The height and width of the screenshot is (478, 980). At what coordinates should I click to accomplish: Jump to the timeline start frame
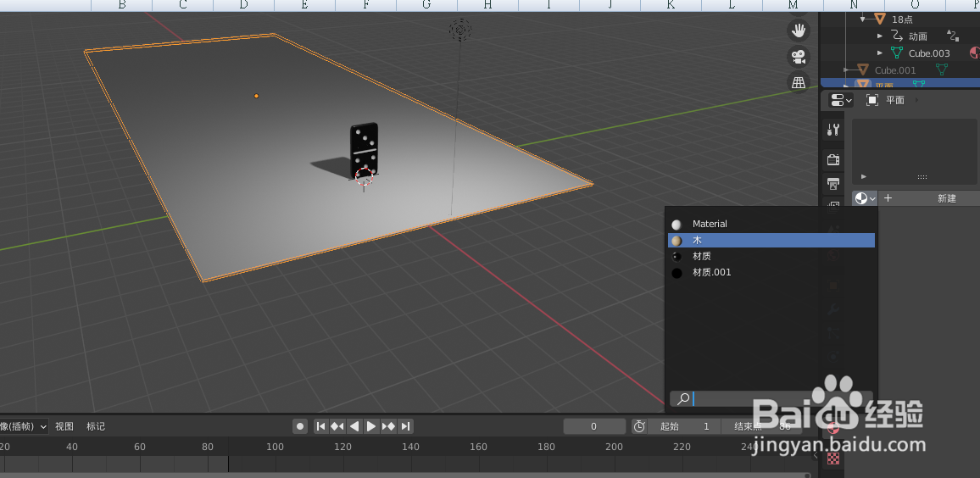320,426
